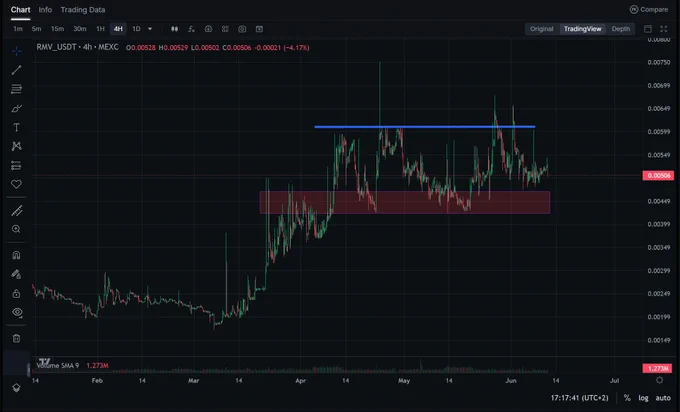Set the 1H timeframe

point(100,29)
